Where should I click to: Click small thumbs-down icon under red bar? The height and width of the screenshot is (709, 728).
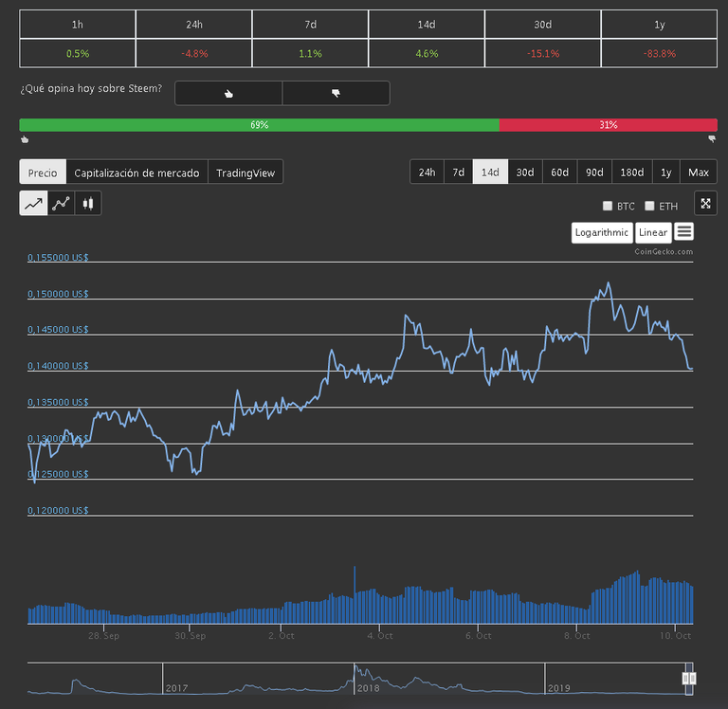[712, 138]
